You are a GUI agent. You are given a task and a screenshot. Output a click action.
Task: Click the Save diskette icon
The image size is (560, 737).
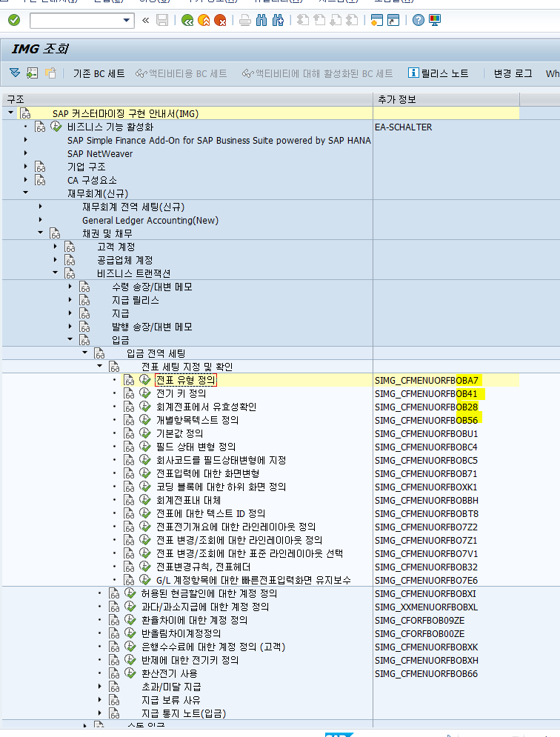pyautogui.click(x=162, y=20)
